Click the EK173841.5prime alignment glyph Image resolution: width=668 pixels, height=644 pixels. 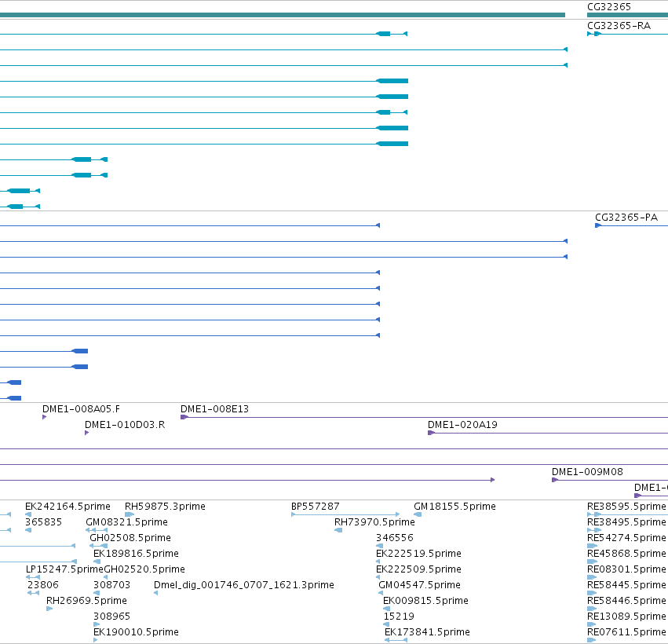pyautogui.click(x=396, y=640)
